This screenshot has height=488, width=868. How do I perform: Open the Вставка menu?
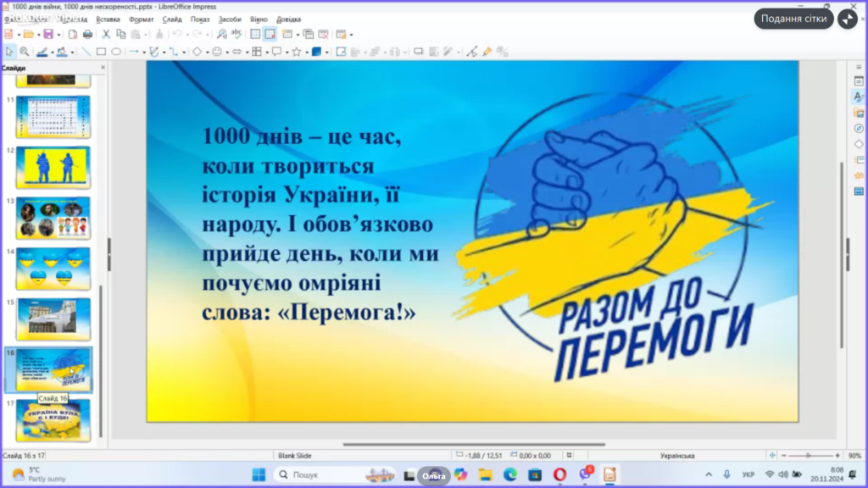click(x=108, y=19)
